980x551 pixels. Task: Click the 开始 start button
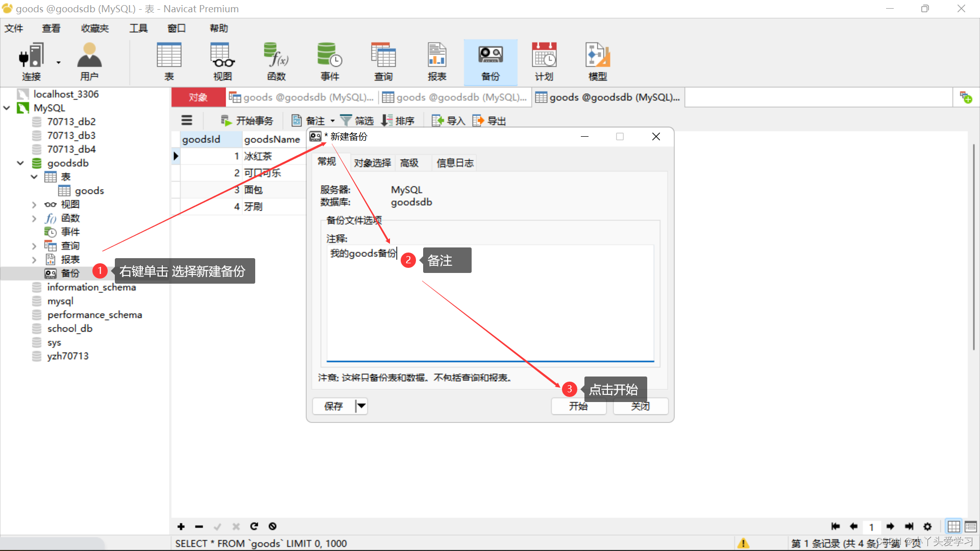[x=579, y=406]
